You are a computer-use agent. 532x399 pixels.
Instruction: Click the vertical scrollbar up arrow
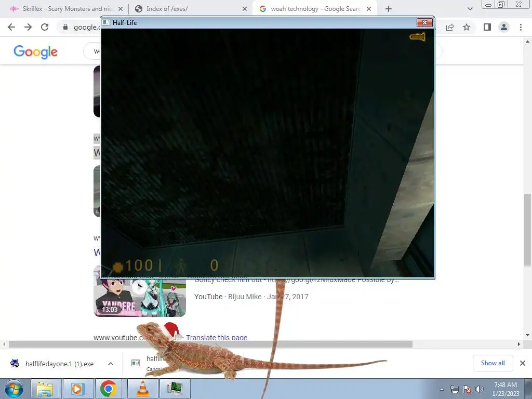[x=527, y=42]
